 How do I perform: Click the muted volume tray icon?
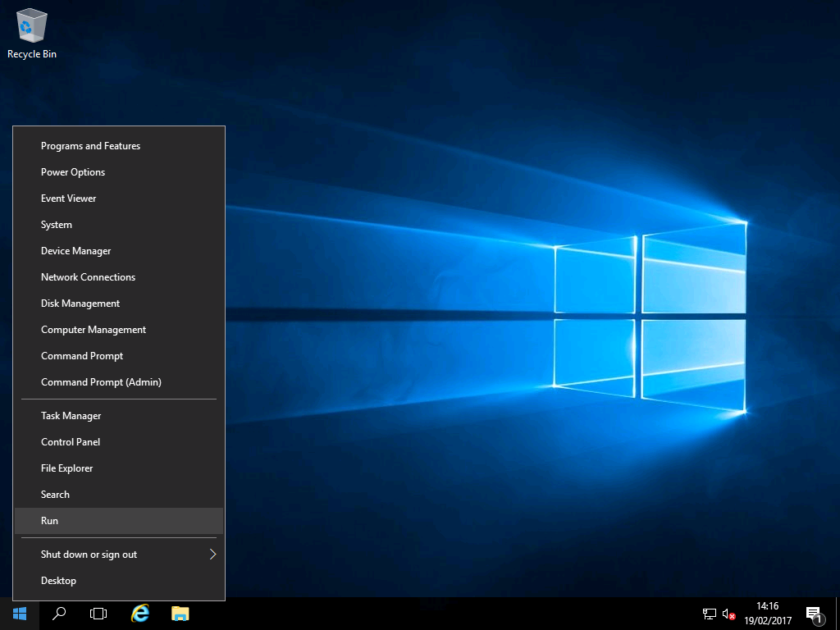click(x=728, y=614)
